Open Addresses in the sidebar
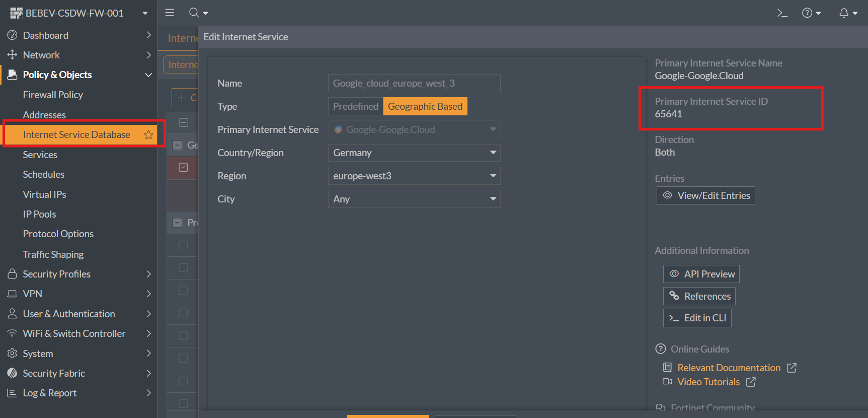868x418 pixels. click(44, 115)
